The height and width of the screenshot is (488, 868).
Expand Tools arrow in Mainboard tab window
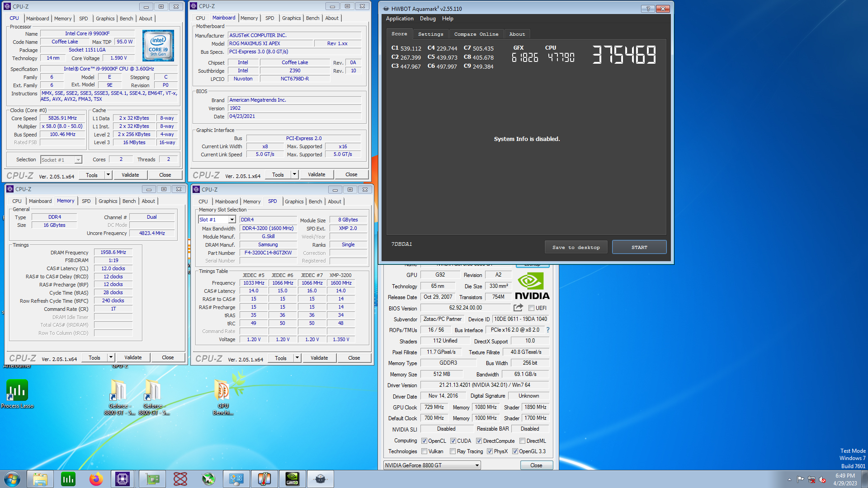[294, 174]
